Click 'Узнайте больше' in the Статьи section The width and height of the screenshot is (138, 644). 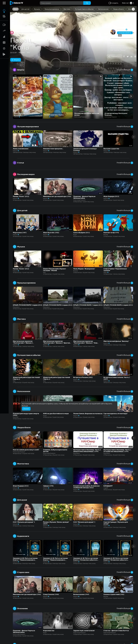click(x=125, y=163)
